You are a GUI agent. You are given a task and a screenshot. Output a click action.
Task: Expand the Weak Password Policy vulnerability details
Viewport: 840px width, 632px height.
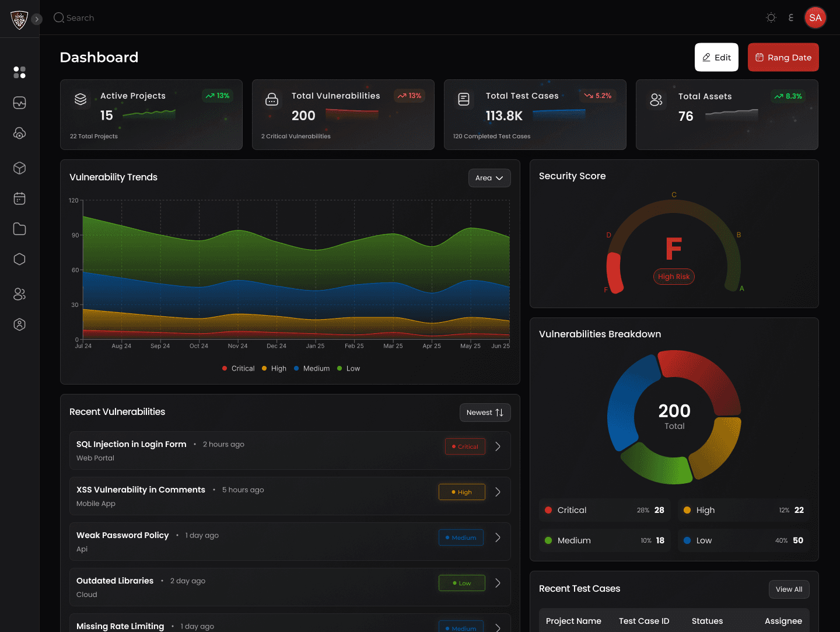pos(498,537)
